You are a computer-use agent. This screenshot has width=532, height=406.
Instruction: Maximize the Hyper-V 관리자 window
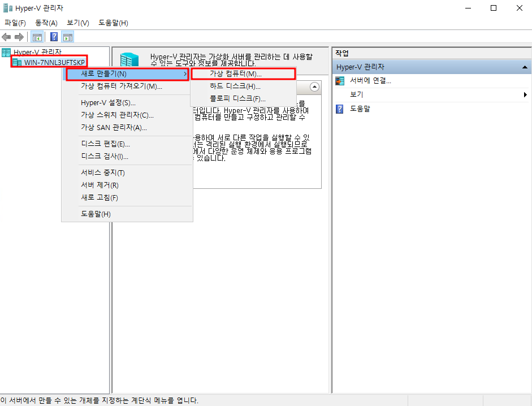point(494,8)
